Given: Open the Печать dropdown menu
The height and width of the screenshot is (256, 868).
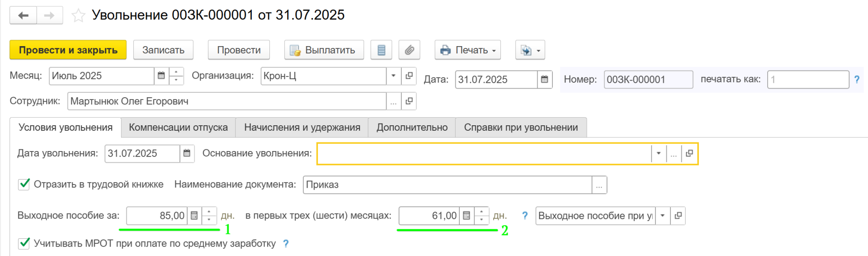Looking at the screenshot, I should tap(467, 50).
